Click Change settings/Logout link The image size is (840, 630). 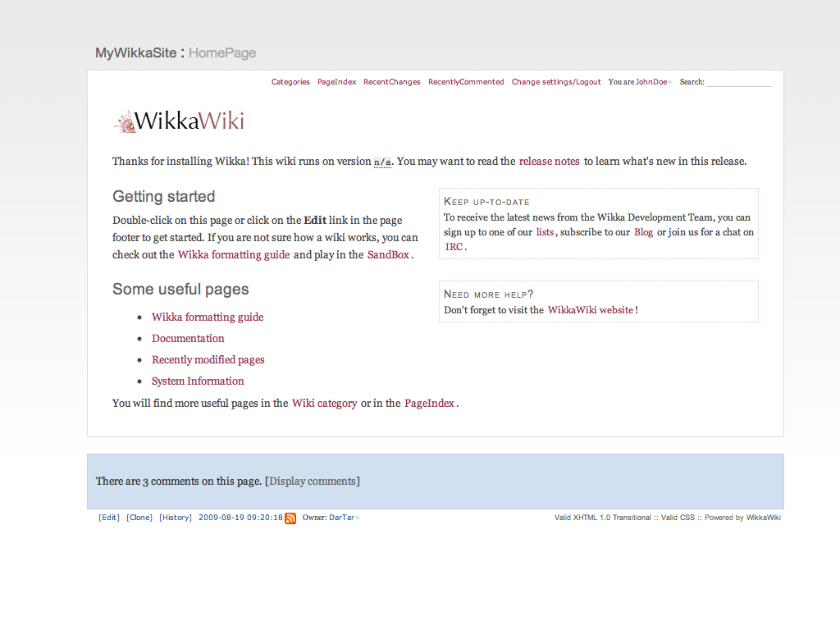point(556,82)
